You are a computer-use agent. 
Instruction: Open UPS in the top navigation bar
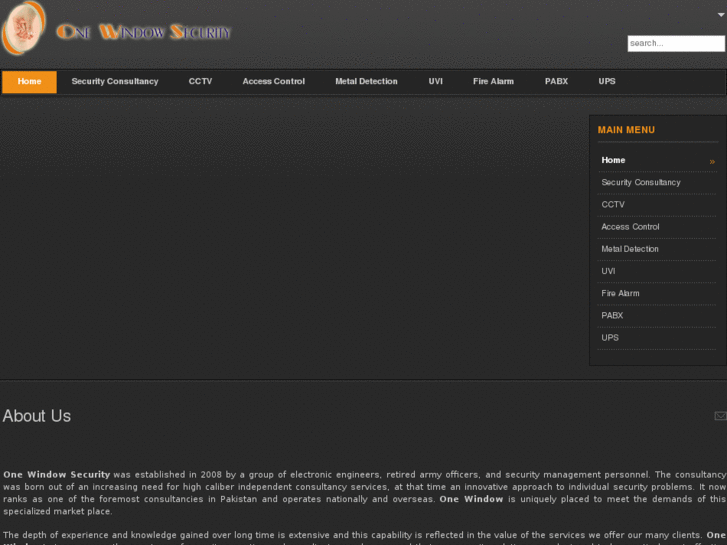[x=606, y=82]
